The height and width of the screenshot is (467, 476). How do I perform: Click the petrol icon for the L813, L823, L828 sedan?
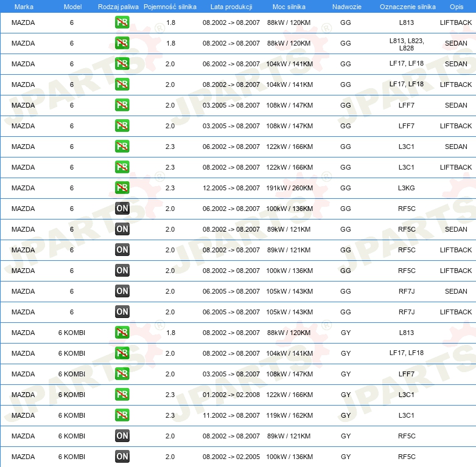(x=122, y=43)
